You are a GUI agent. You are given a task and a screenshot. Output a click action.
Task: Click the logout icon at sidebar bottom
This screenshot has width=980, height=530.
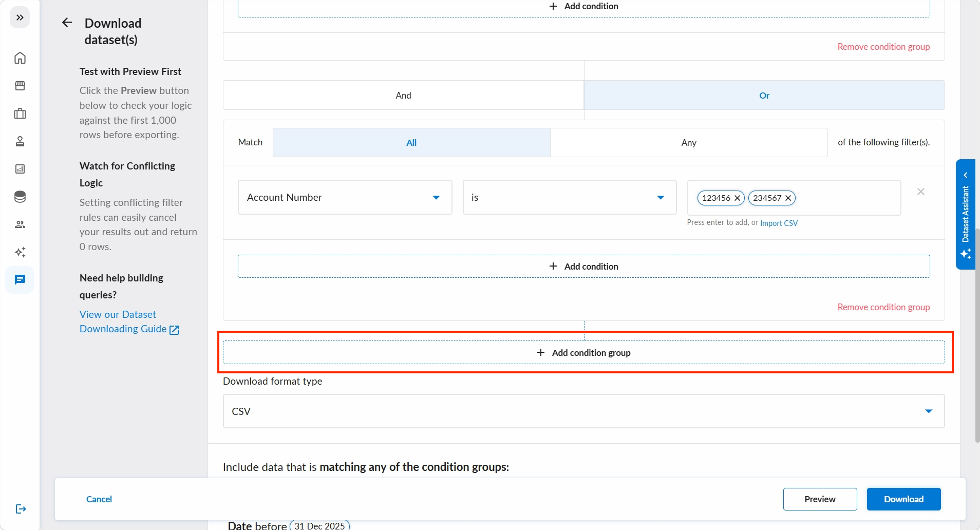21,509
